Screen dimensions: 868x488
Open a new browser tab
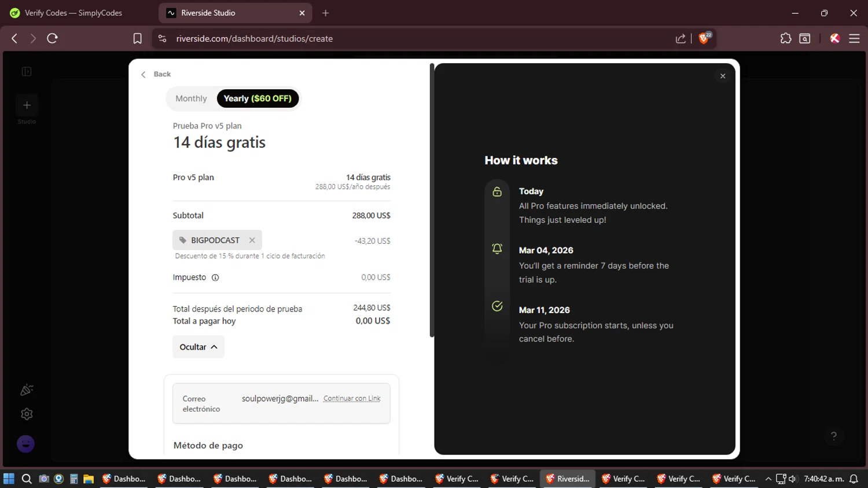[x=326, y=13]
